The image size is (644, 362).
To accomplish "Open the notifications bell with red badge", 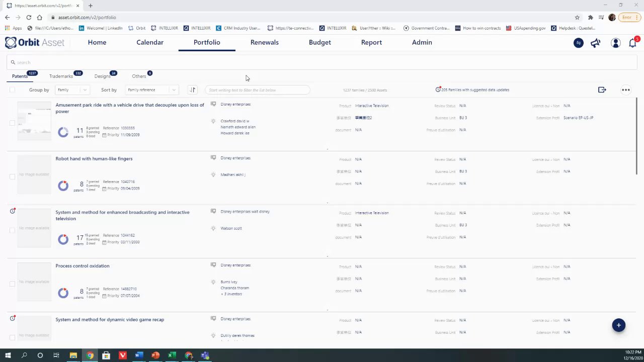I will tap(633, 43).
